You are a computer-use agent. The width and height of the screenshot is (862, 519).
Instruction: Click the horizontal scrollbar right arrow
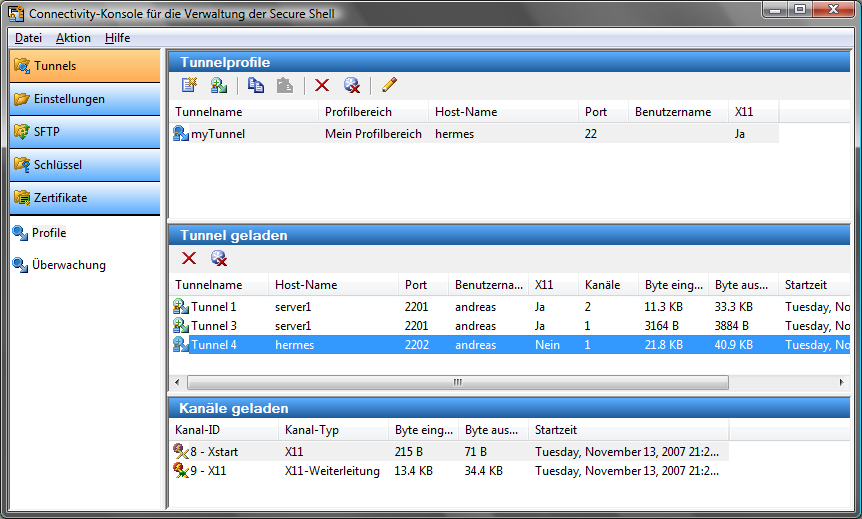(x=842, y=382)
